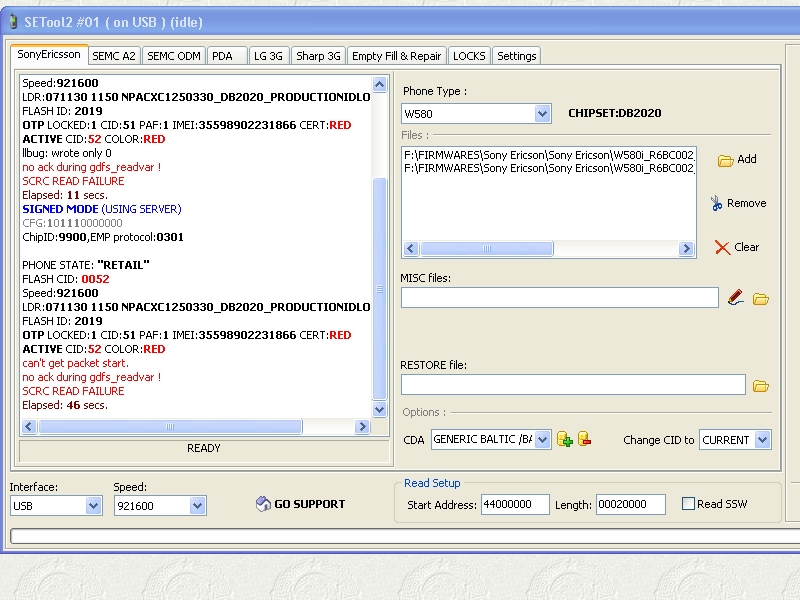Click the FLASH CID: 0052 log line
Screen dimensions: 800x600
coord(65,279)
